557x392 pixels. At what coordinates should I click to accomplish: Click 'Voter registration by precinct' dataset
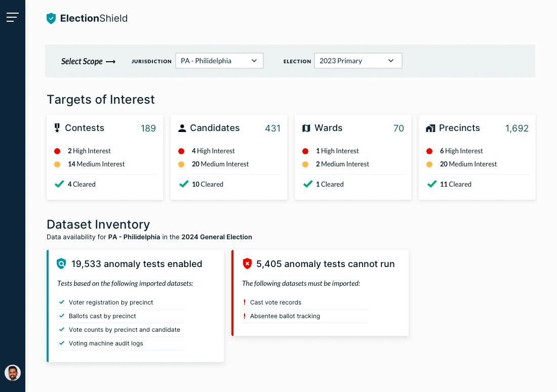(x=111, y=302)
